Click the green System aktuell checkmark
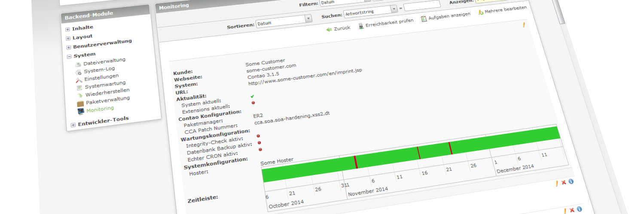The height and width of the screenshot is (214, 644). (x=252, y=96)
